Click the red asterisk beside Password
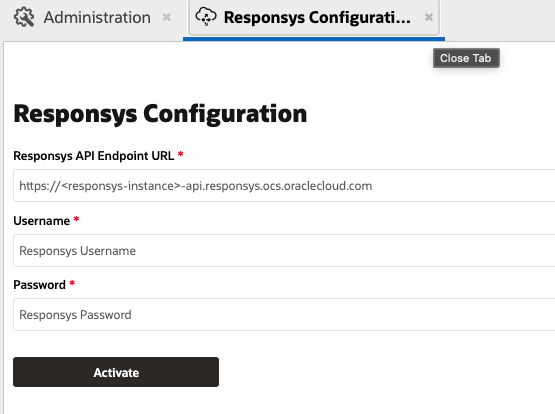The width and height of the screenshot is (555, 414). (x=72, y=283)
